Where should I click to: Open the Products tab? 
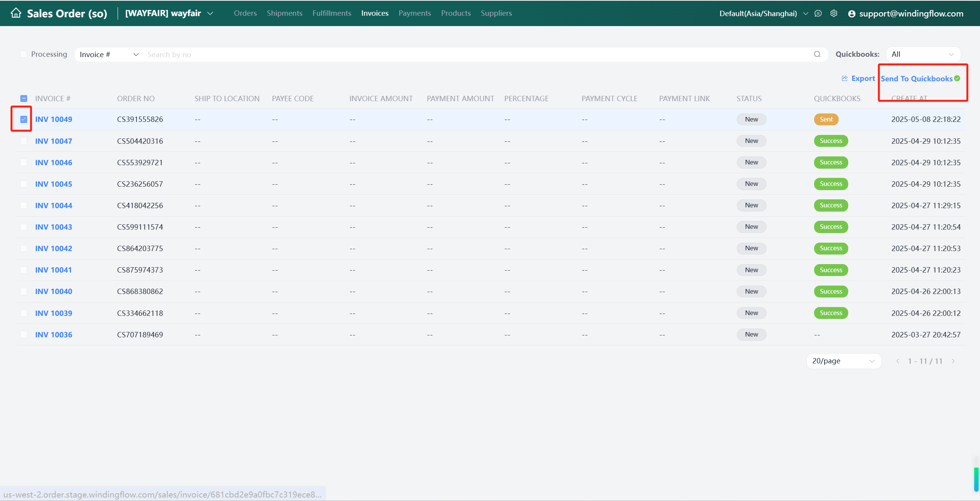point(456,13)
